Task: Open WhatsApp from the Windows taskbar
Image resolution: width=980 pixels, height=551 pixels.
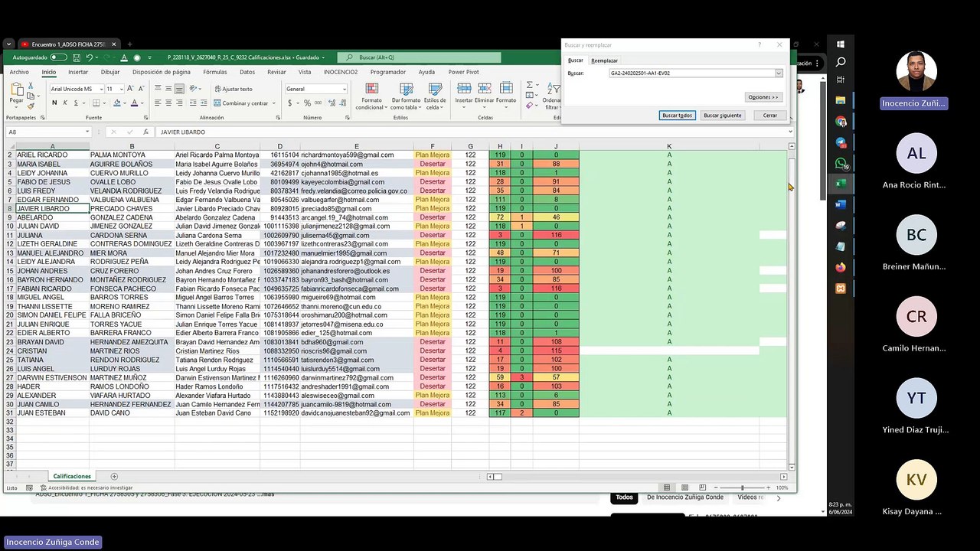Action: pyautogui.click(x=841, y=163)
